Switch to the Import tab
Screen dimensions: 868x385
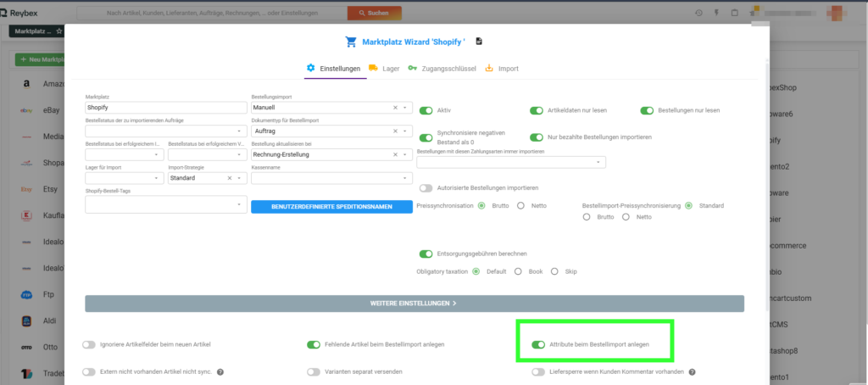tap(502, 69)
